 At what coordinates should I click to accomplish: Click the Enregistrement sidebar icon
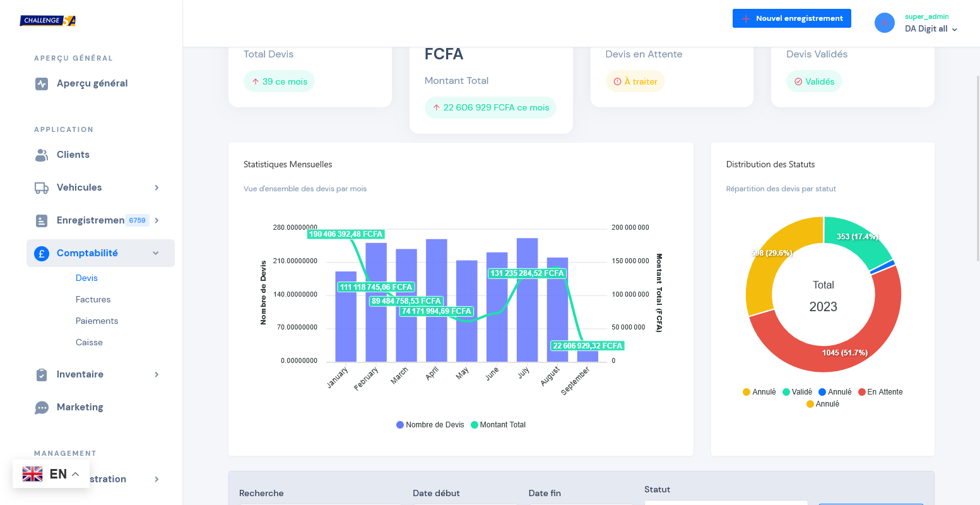42,220
